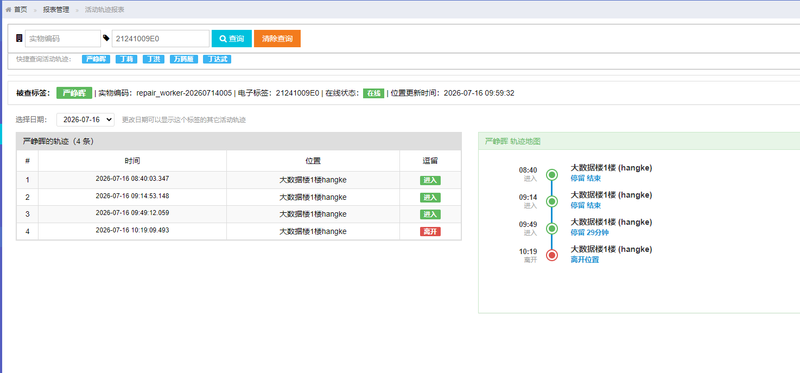Image resolution: width=800 pixels, height=373 pixels.
Task: Focus the tag field containing 21241009E0
Action: click(x=161, y=38)
